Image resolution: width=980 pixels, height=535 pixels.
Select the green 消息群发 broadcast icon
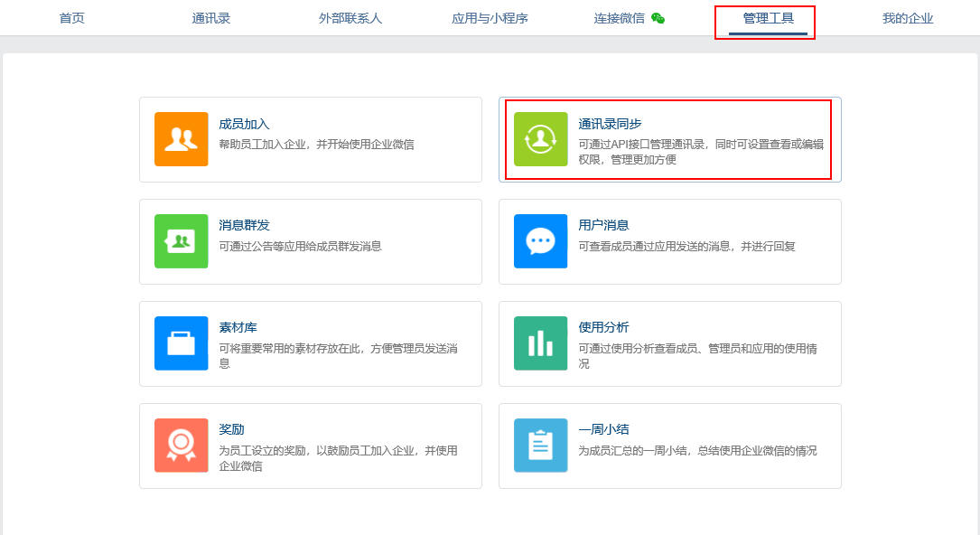point(182,241)
